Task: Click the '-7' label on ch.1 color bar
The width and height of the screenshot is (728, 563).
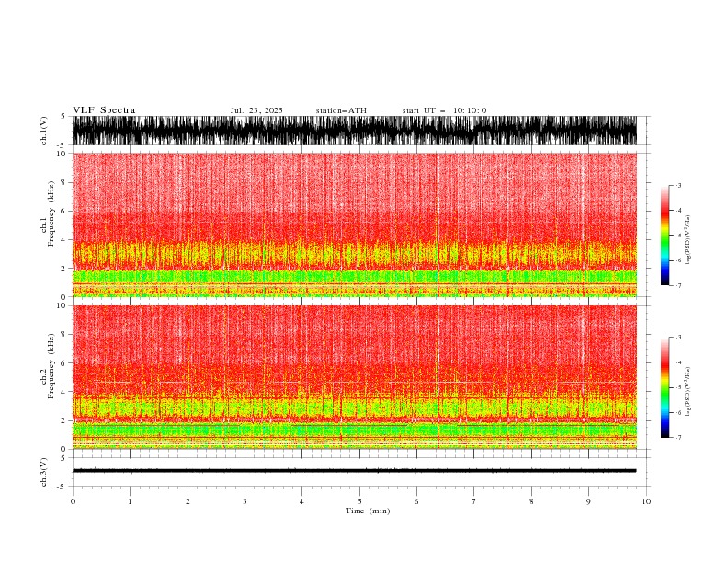Action: point(677,285)
